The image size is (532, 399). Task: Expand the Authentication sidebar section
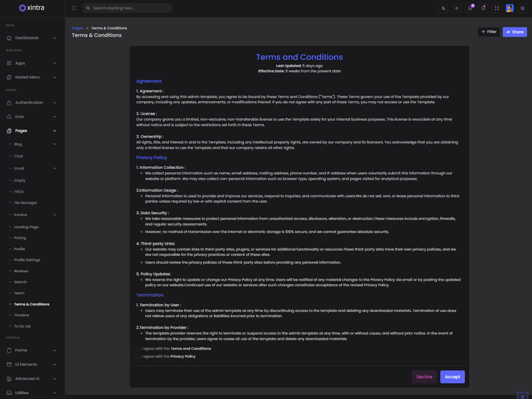tap(32, 102)
